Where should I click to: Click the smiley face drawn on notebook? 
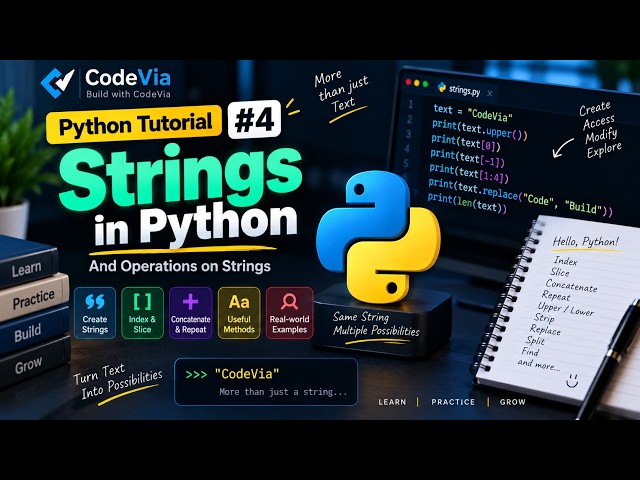[x=572, y=380]
